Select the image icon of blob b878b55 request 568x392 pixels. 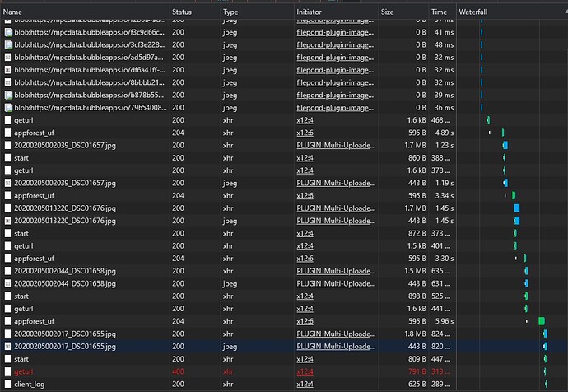[x=8, y=96]
